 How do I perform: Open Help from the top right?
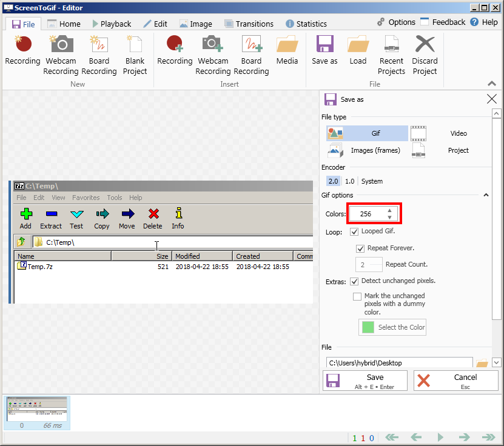pyautogui.click(x=484, y=22)
